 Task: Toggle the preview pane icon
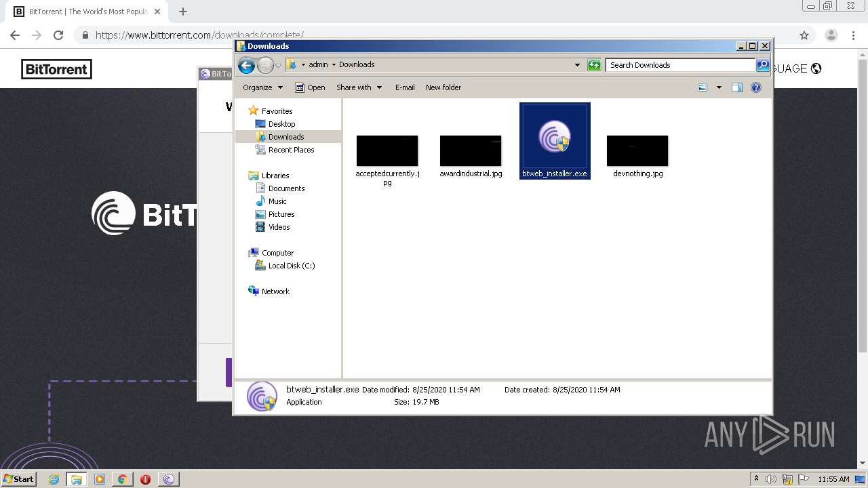pos(737,87)
